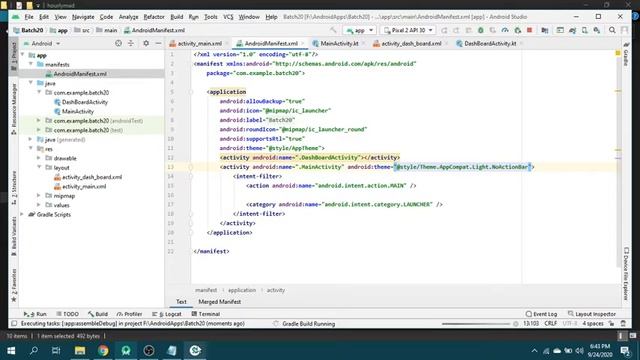Click the Make Project hammer icon
The height and width of the screenshot is (360, 640).
click(x=333, y=30)
